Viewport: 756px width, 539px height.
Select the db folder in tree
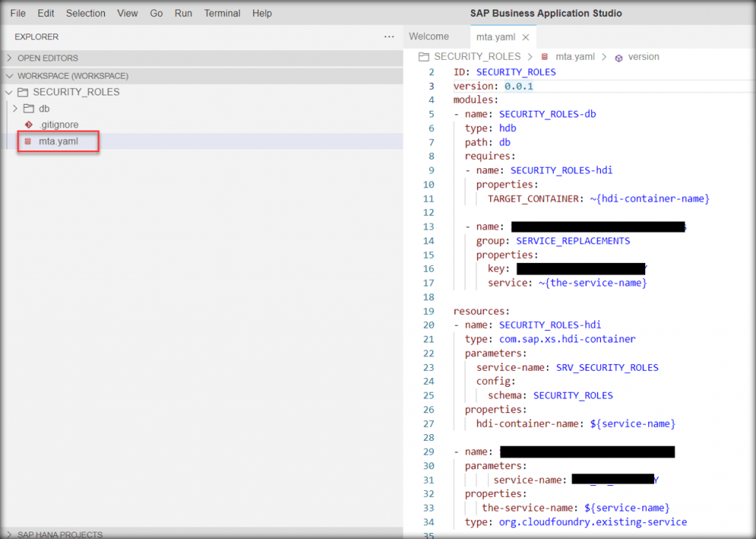tap(44, 109)
